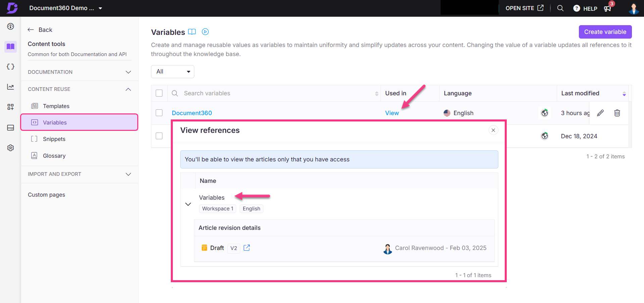Viewport: 644px width, 303px height.
Task: Click the Used in column header
Action: point(396,93)
